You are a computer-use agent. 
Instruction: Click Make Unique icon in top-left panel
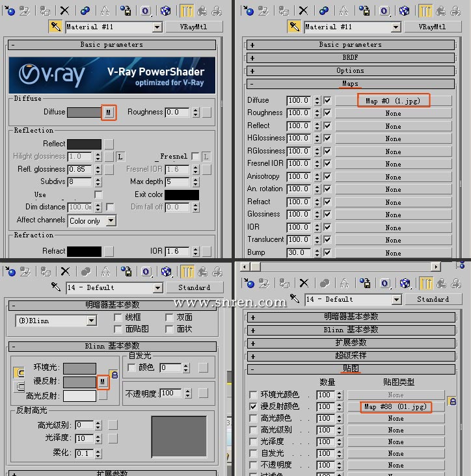coord(105,11)
